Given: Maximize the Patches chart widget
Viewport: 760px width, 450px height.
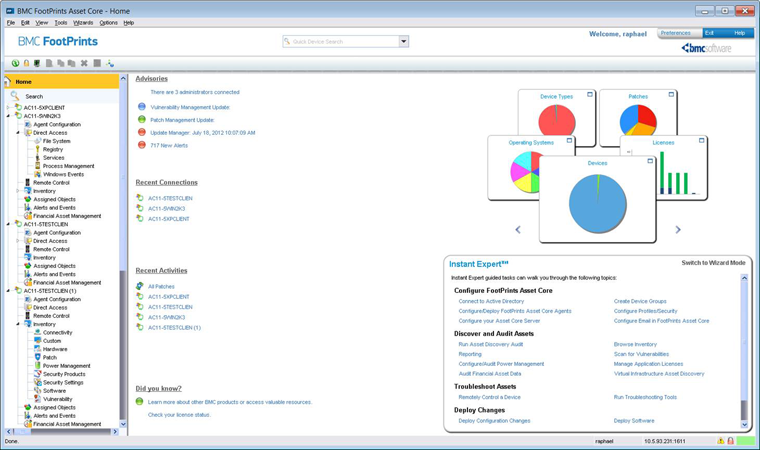Looking at the screenshot, I should (x=671, y=94).
